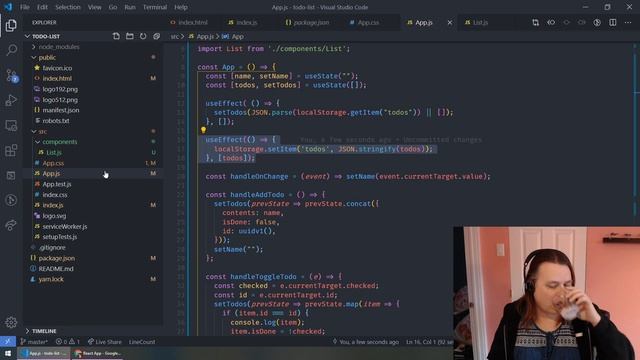Click src in the breadcrumb path
This screenshot has height=360, width=640.
[174, 36]
